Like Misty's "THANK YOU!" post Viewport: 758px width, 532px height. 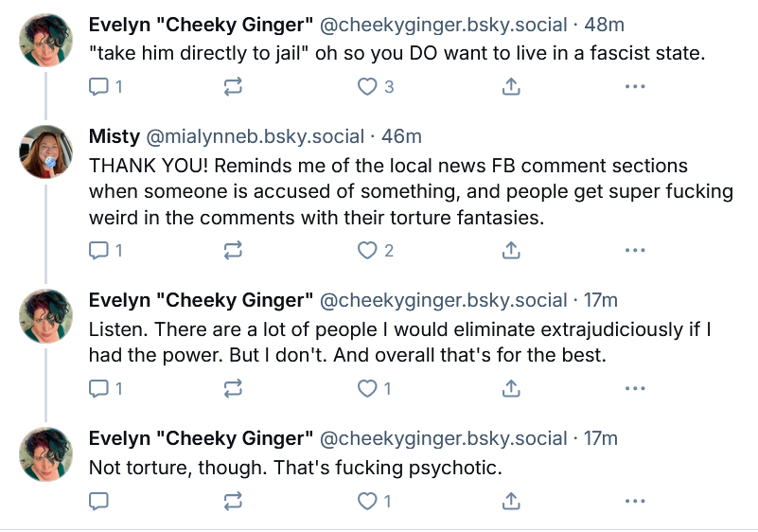pyautogui.click(x=367, y=251)
